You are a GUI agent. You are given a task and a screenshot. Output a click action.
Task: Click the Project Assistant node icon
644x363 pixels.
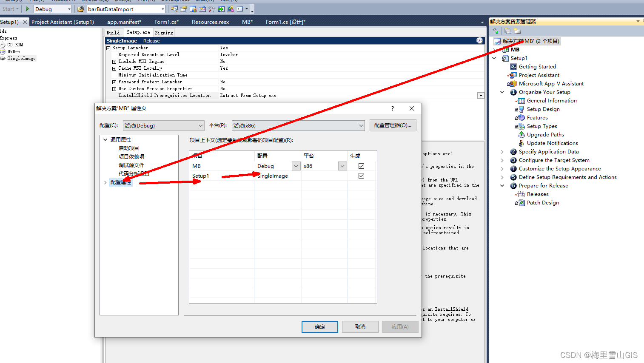coord(513,75)
